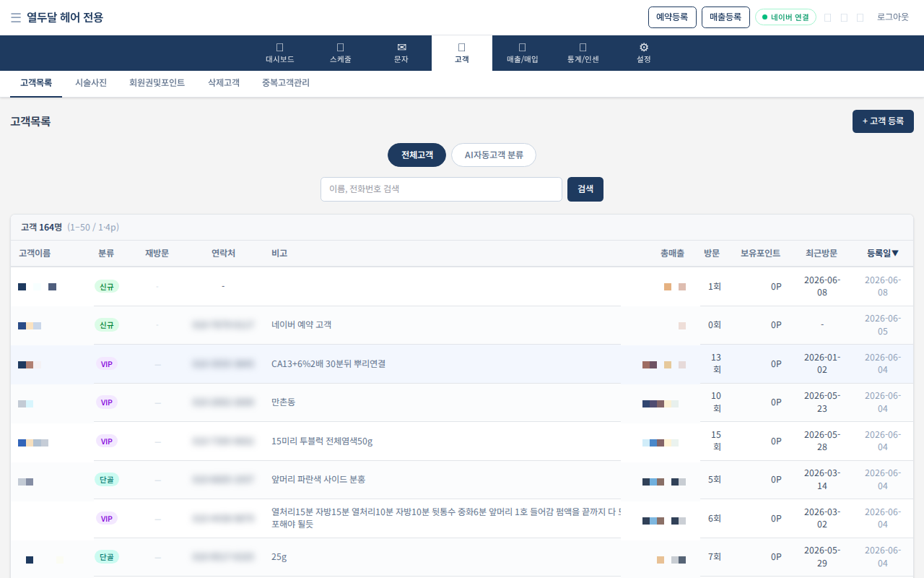Image resolution: width=924 pixels, height=578 pixels.
Task: Click the VIP badge in the 15미리 투블럭 row
Action: tap(107, 441)
